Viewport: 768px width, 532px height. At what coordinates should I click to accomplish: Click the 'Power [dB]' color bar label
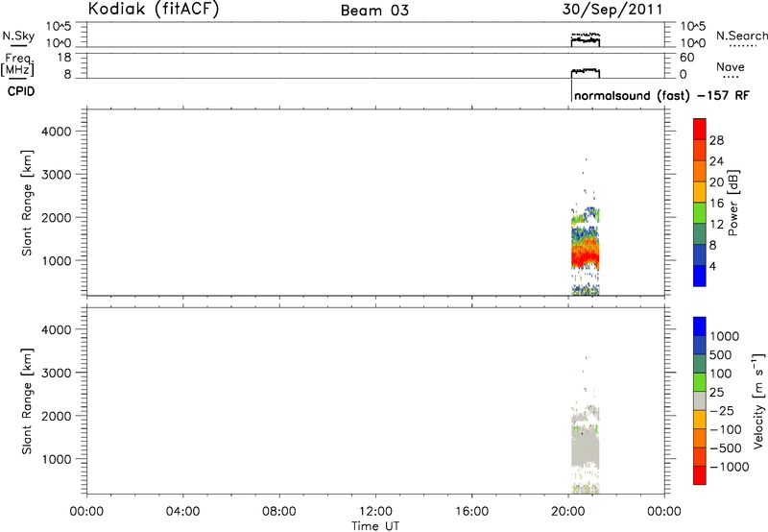[x=733, y=203]
